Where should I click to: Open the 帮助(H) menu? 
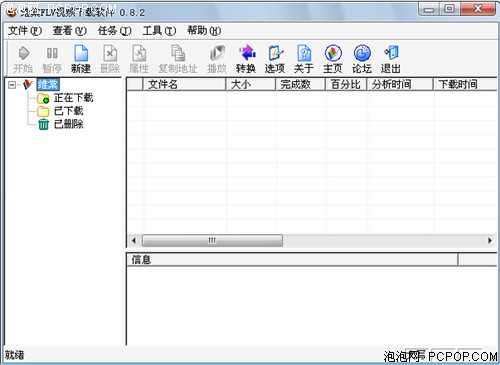pyautogui.click(x=204, y=31)
